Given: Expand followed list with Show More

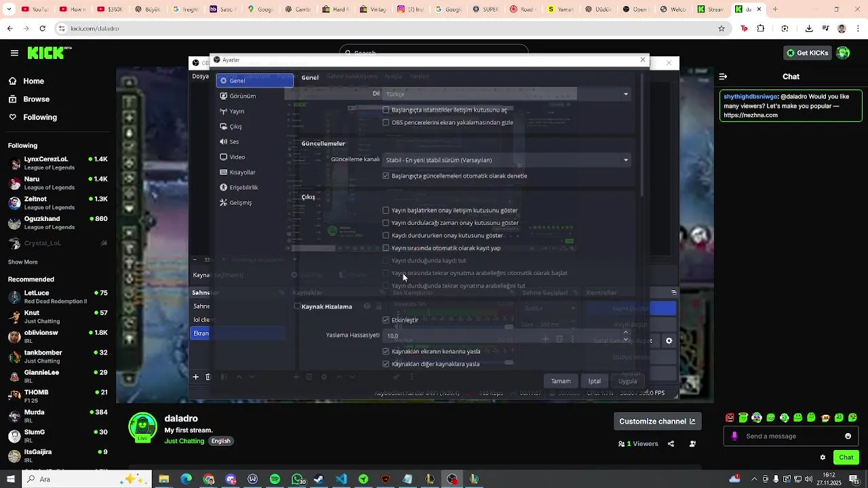Looking at the screenshot, I should click(22, 262).
